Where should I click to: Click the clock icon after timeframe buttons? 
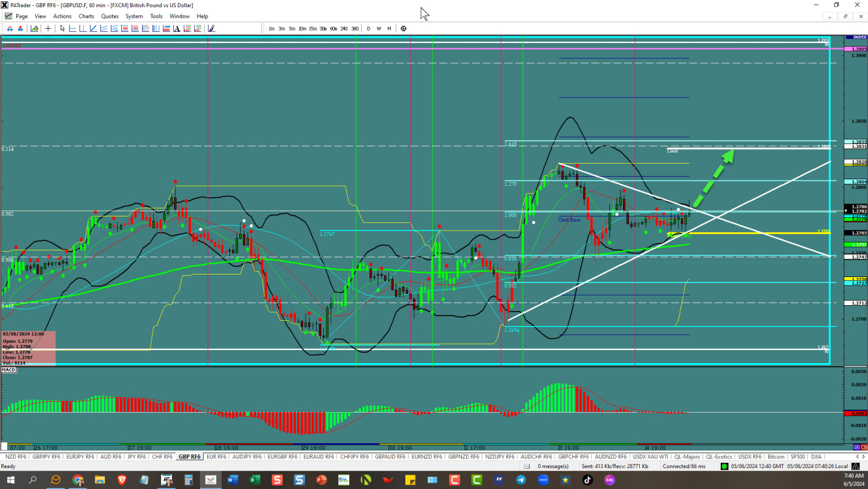[403, 29]
